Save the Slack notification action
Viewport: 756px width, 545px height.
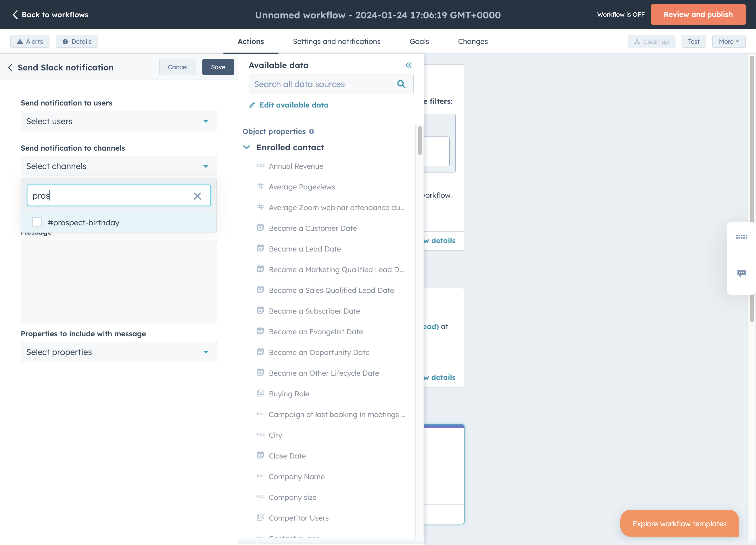coord(218,67)
